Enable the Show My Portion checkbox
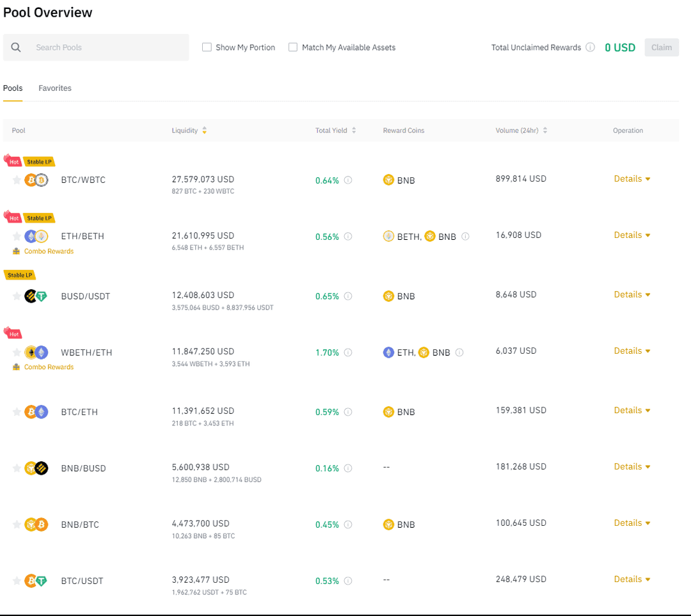The width and height of the screenshot is (691, 616). click(207, 47)
